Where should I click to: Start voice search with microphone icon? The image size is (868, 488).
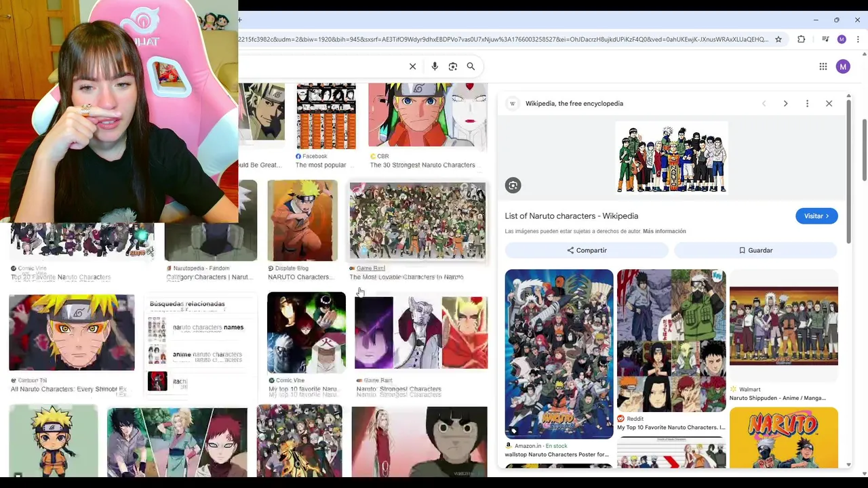click(x=435, y=66)
